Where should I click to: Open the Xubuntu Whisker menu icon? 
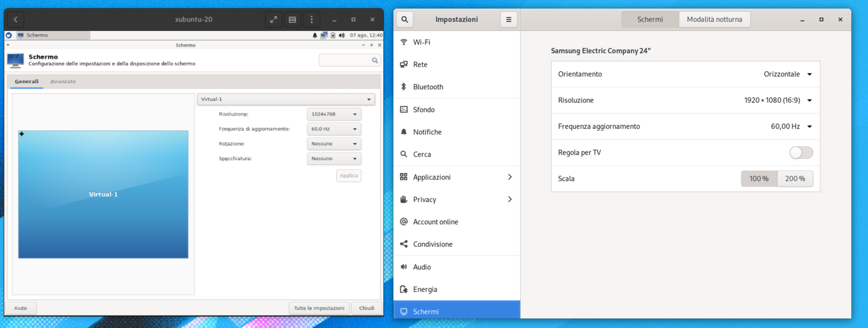9,35
